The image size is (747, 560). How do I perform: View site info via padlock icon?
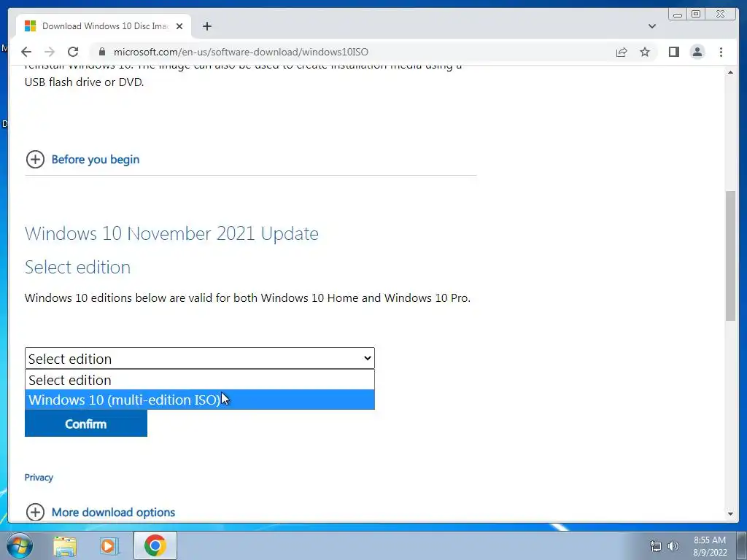pos(101,52)
